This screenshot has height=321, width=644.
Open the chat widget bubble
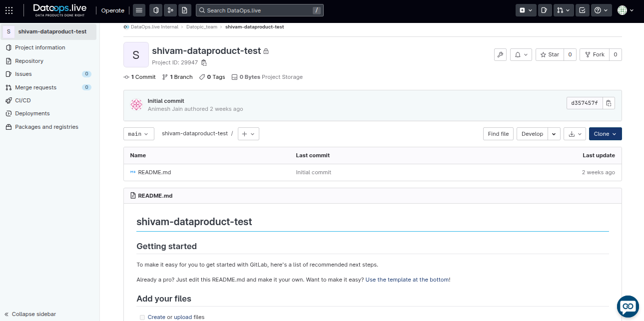coord(628,306)
